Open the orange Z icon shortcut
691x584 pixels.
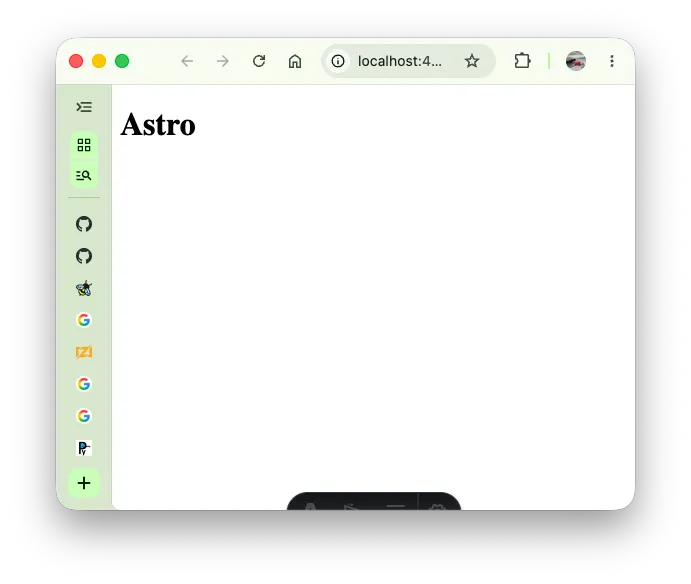click(84, 352)
